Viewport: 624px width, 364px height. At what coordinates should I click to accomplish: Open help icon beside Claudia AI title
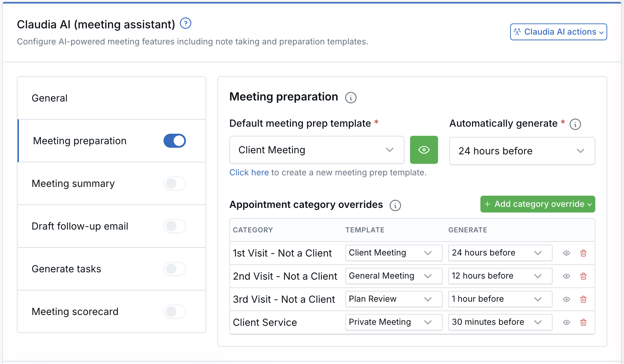(x=185, y=23)
